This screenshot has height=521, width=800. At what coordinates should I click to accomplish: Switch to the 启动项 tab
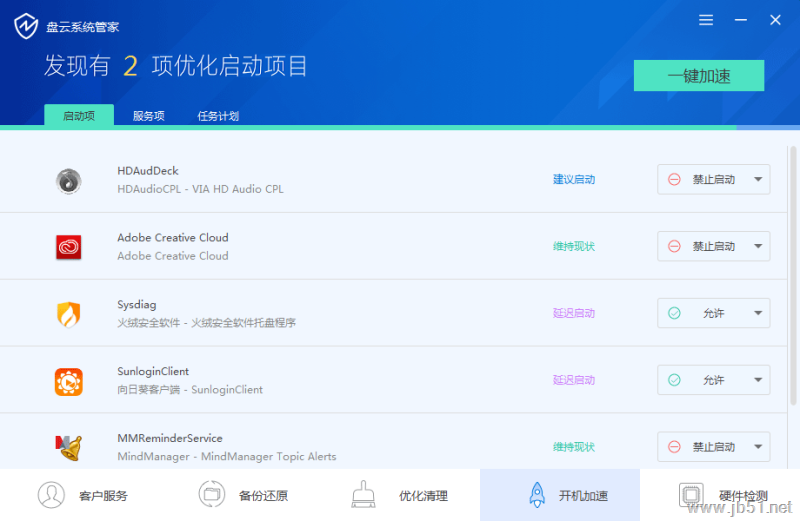[x=79, y=115]
